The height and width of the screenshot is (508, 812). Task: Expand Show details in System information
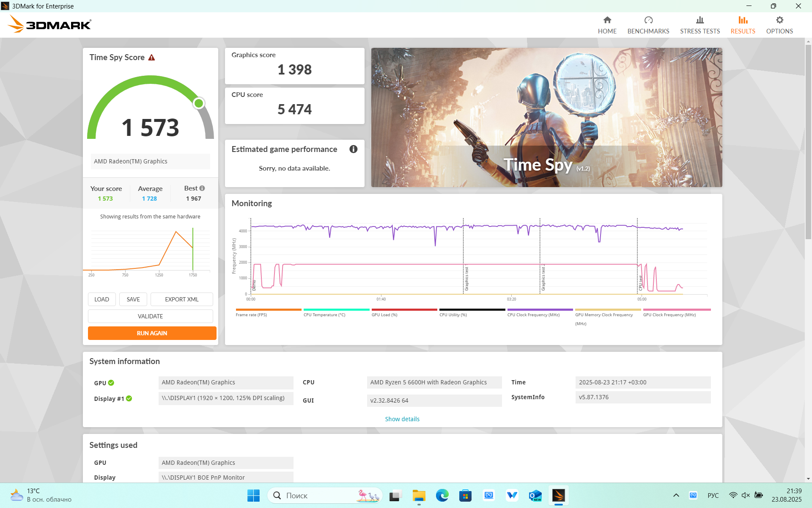(402, 419)
